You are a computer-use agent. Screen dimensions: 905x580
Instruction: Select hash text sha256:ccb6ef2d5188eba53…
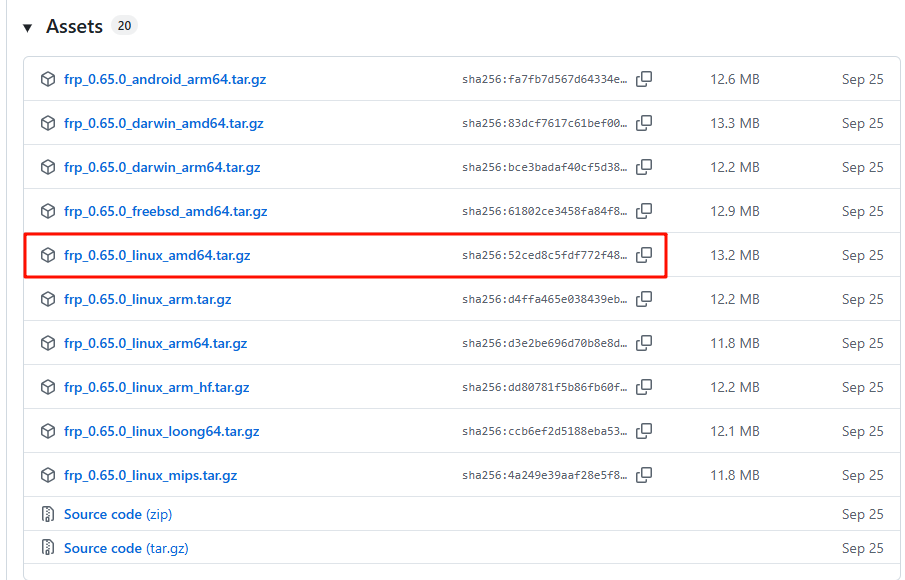[544, 432]
